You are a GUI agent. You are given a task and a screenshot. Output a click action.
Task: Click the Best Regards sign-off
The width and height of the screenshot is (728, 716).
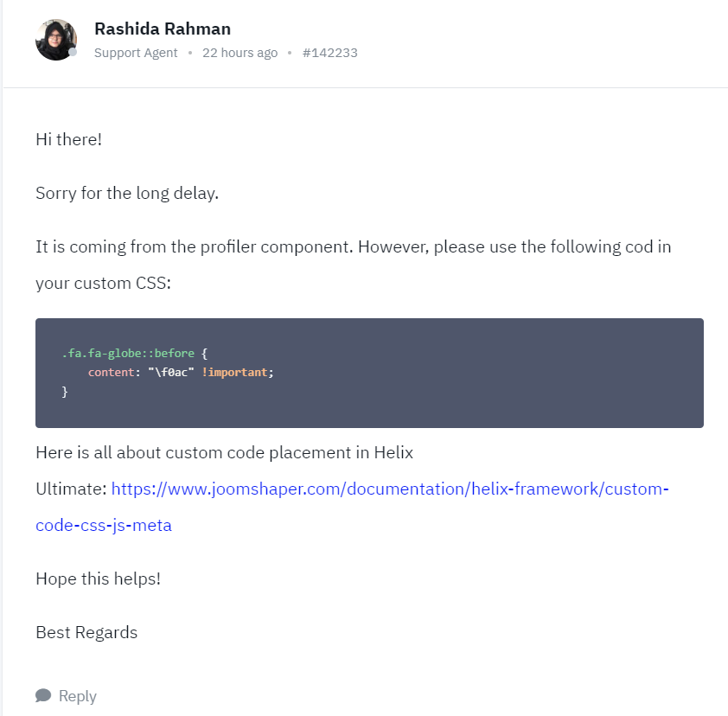[86, 632]
